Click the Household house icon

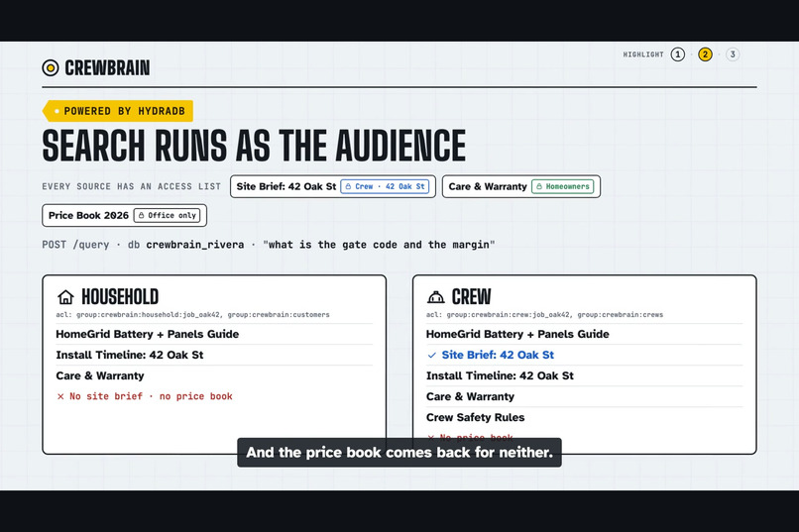(65, 297)
